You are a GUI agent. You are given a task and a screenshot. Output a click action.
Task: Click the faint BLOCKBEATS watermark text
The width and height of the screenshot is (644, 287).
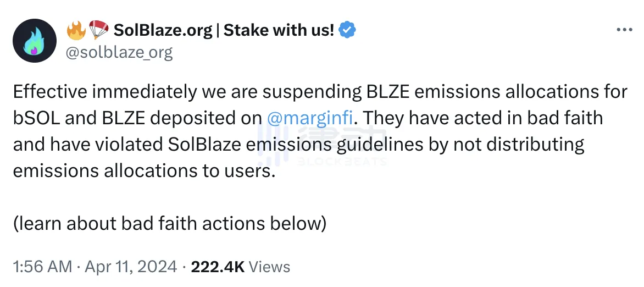point(342,162)
